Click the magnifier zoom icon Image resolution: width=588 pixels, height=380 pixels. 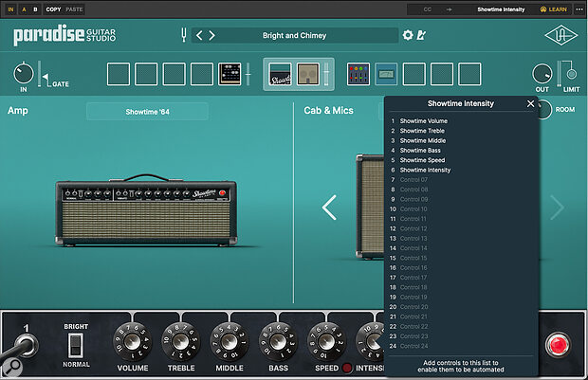pyautogui.click(x=12, y=368)
